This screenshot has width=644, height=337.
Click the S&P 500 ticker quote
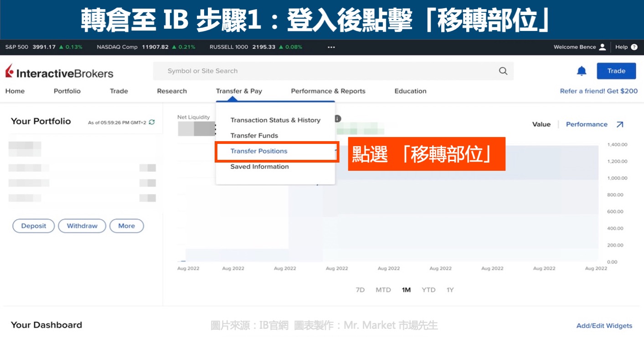(x=44, y=47)
